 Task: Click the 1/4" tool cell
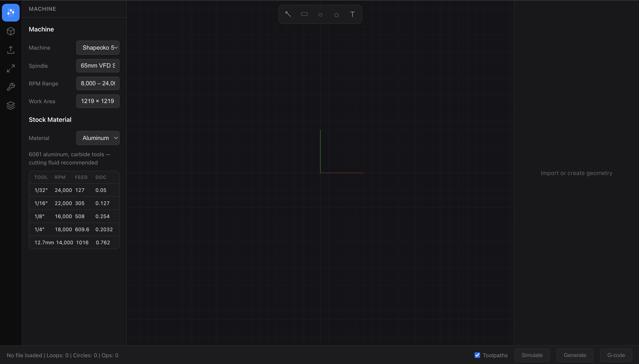coord(40,229)
